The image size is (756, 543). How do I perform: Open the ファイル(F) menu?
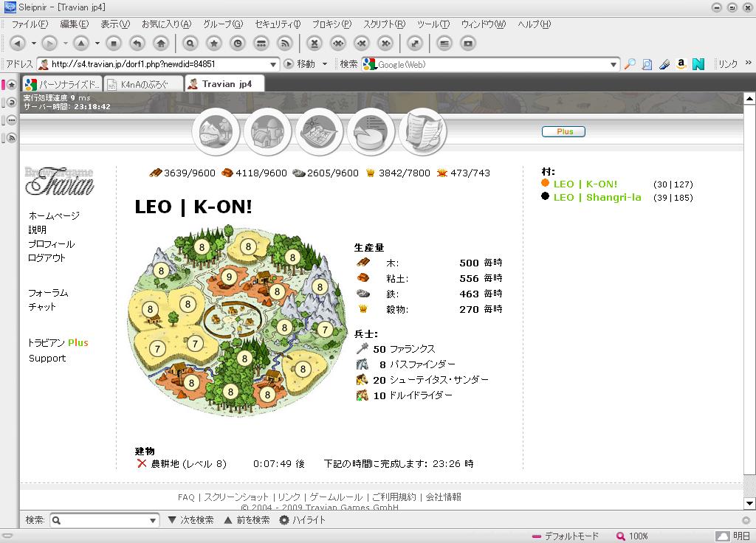[30, 24]
